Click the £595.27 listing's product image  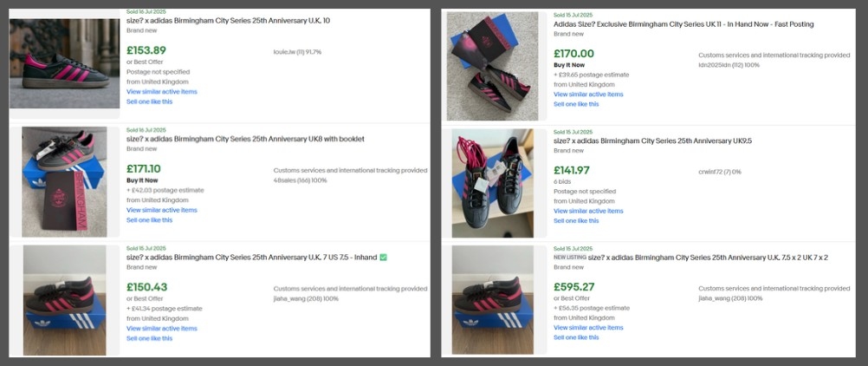point(492,299)
